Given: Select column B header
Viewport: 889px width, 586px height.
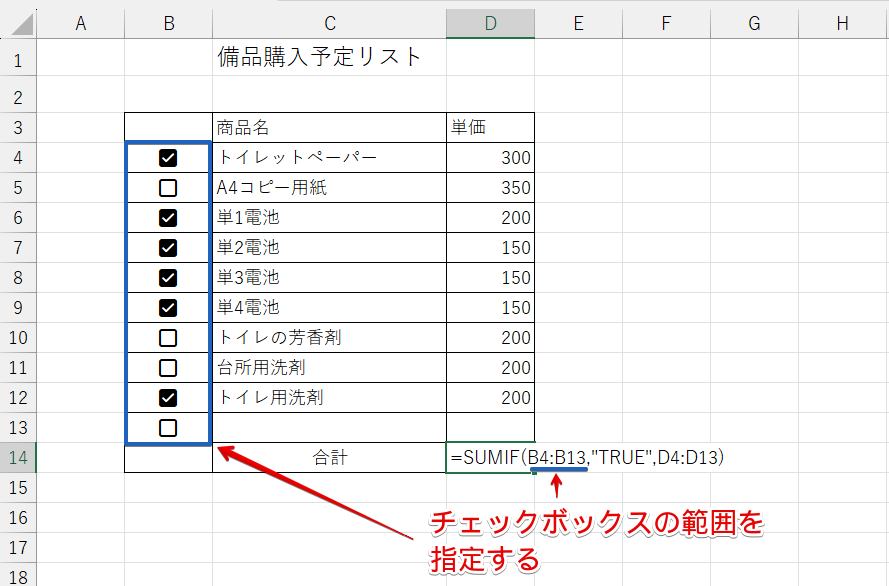Looking at the screenshot, I should coord(168,24).
